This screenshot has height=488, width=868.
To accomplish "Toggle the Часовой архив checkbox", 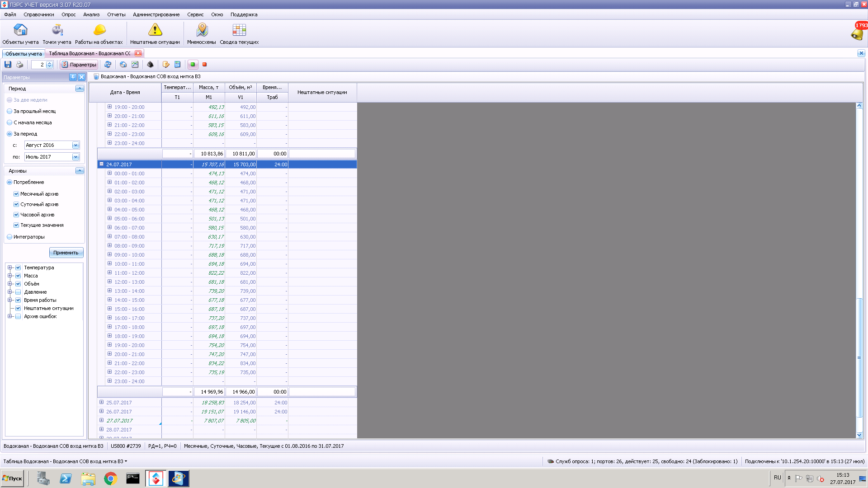I will tap(16, 215).
